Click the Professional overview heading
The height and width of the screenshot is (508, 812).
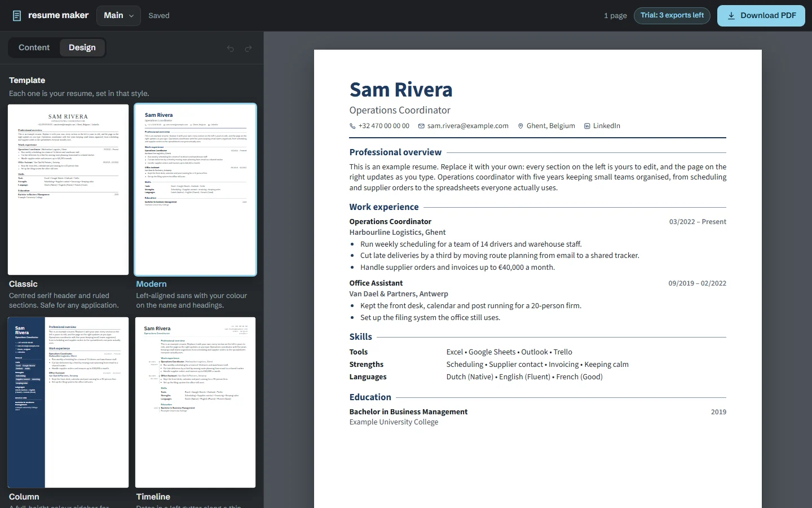[395, 152]
